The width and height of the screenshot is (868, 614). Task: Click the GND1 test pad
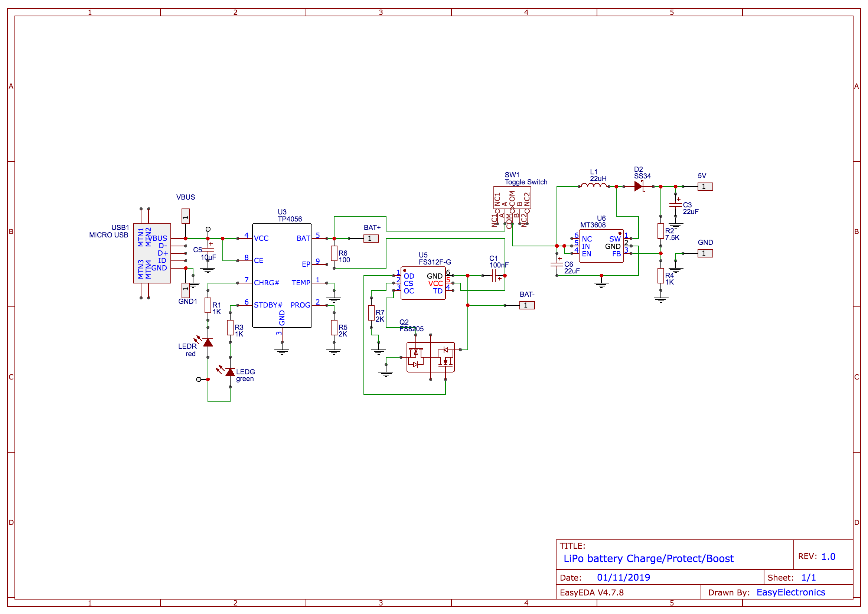(x=185, y=290)
